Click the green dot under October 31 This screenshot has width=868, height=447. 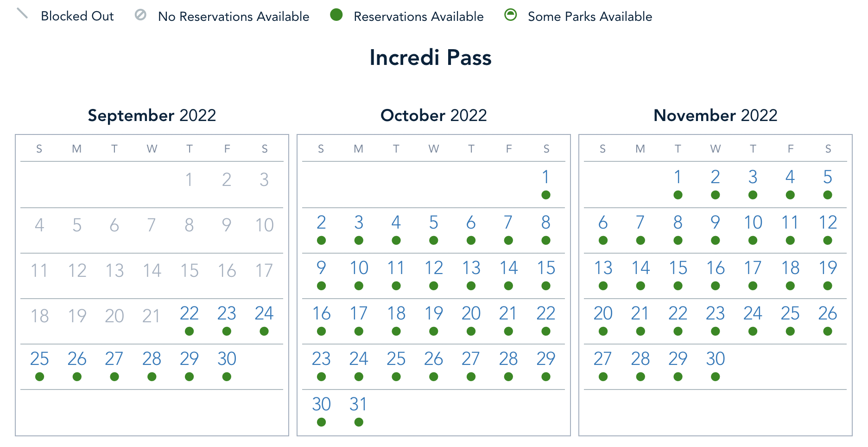pos(359,422)
